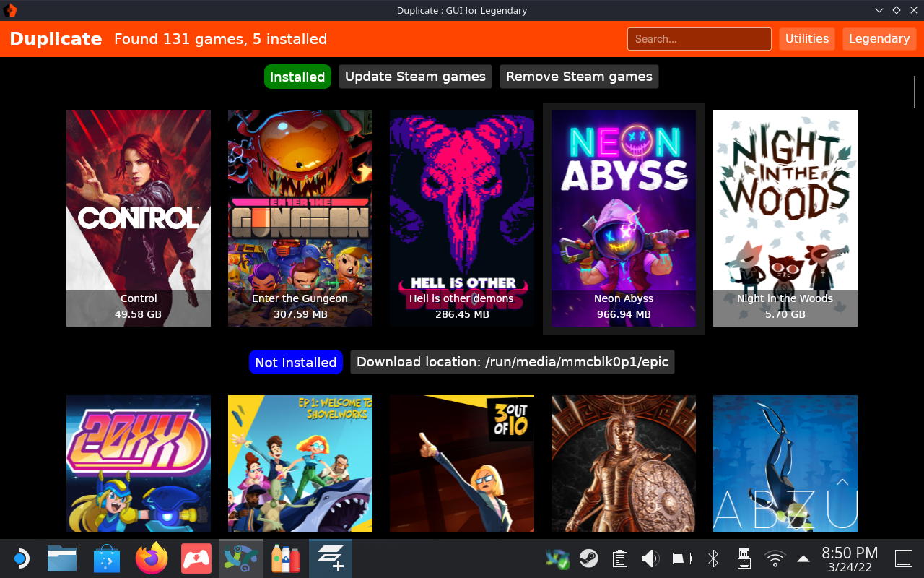Click the '966.94 MB' size on Neon Abyss
924x578 pixels.
[624, 314]
